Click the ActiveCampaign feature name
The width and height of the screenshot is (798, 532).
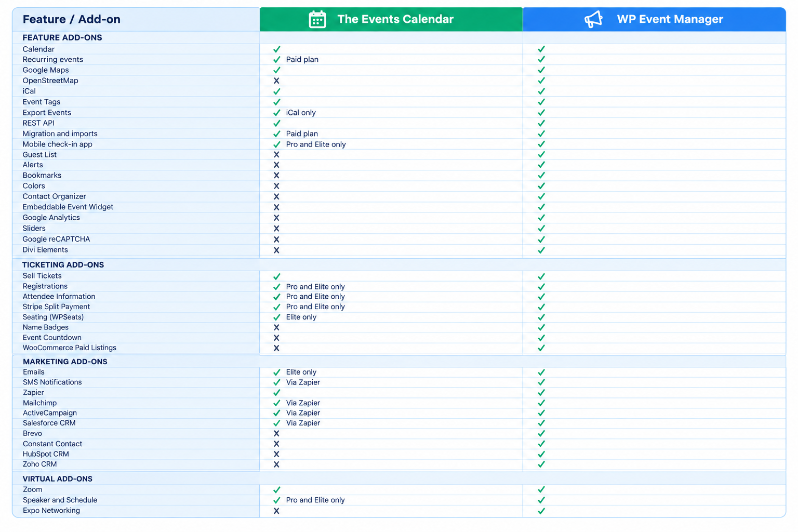pyautogui.click(x=50, y=413)
